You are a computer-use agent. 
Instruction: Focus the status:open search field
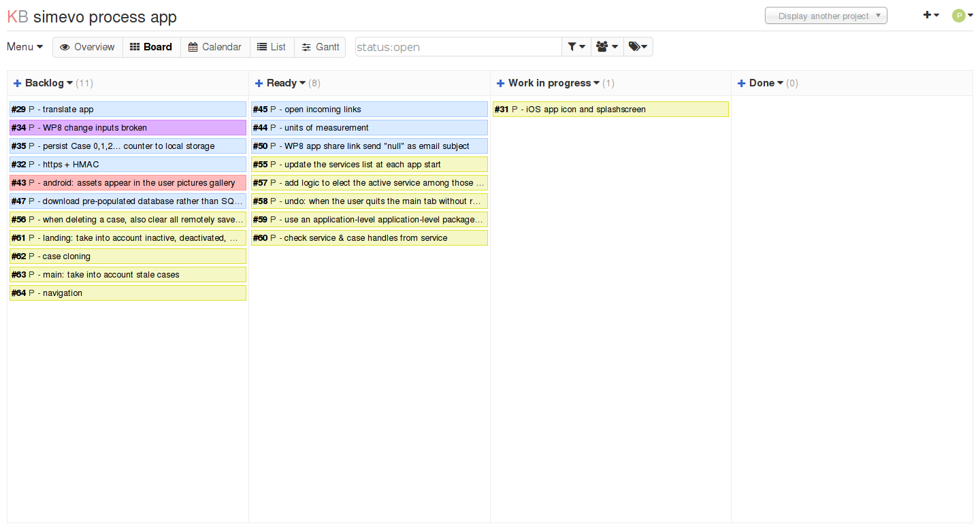[x=457, y=47]
